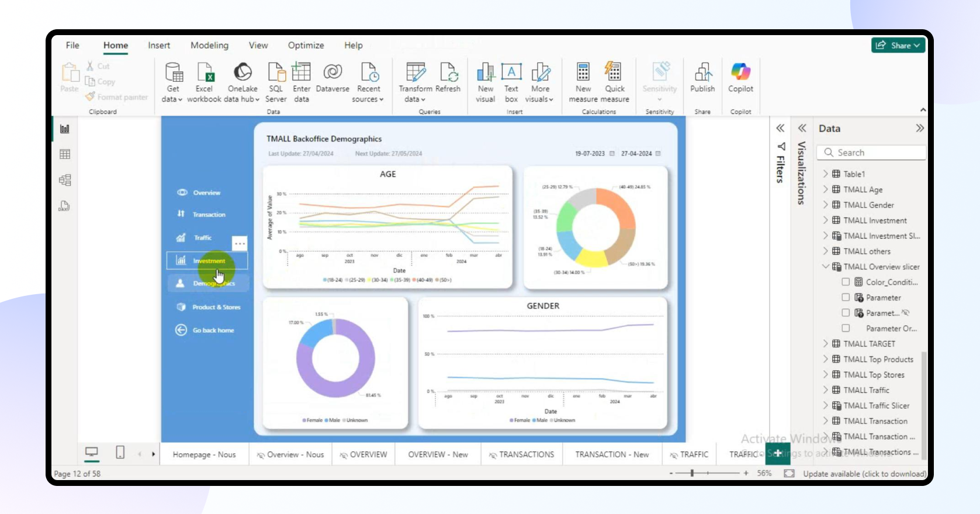This screenshot has height=514, width=980.
Task: Tick the Parameter Or... checkbox
Action: (846, 328)
